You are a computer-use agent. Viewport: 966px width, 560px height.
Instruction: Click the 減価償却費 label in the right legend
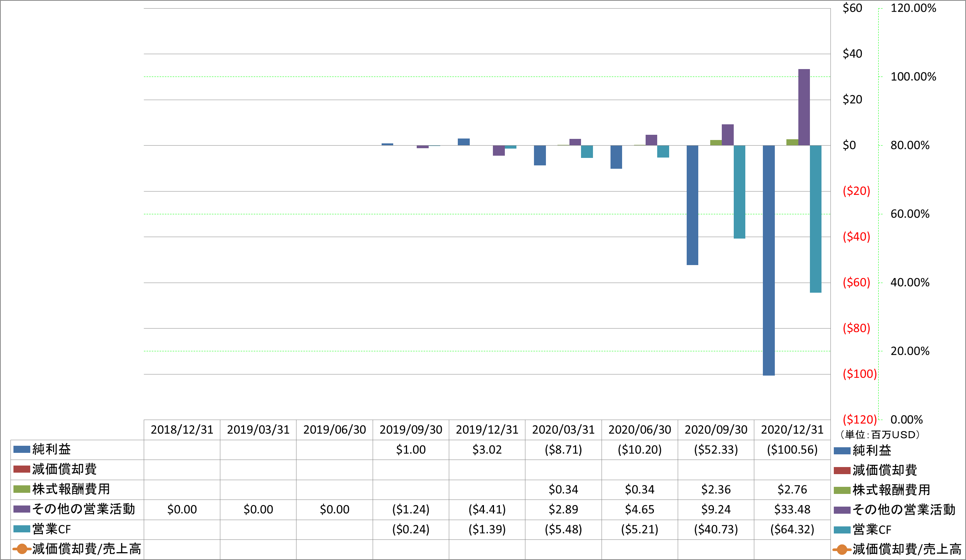pos(885,470)
